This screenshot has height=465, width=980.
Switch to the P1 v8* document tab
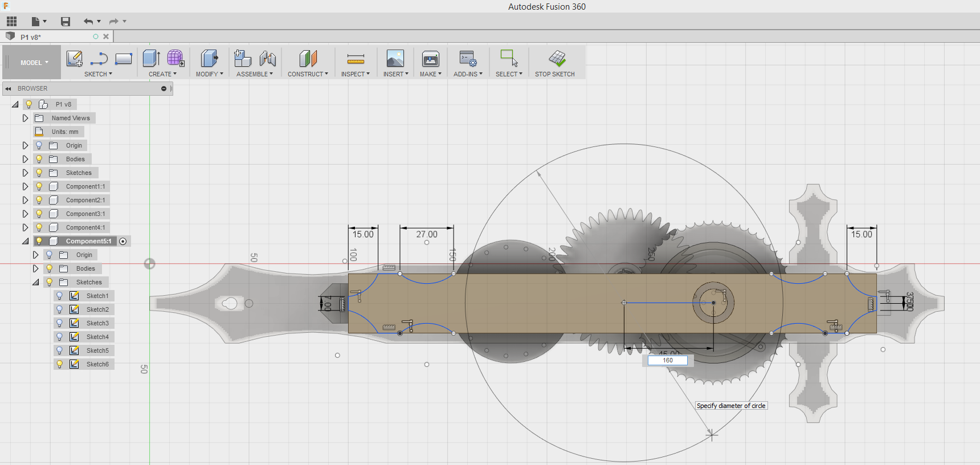(x=31, y=37)
